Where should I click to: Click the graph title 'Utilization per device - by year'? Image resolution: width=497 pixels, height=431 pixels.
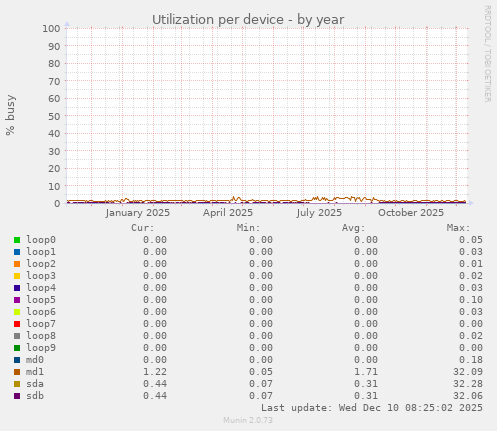(x=248, y=20)
